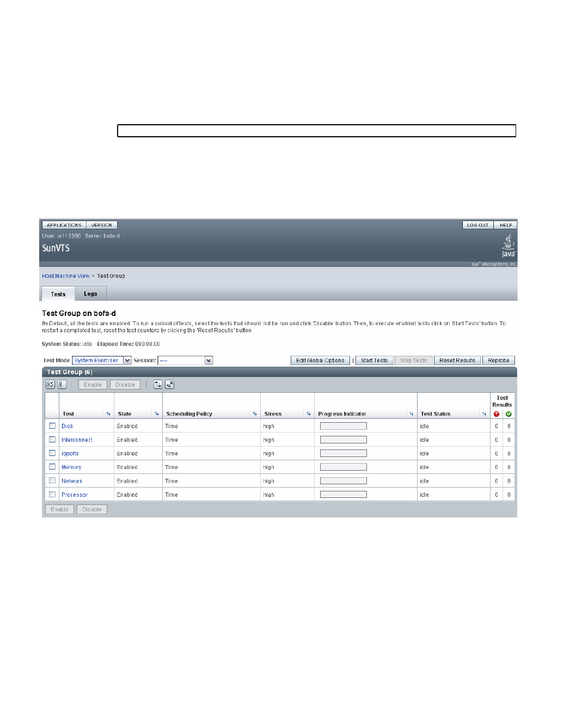
Task: Click the Log Out button
Action: (478, 225)
